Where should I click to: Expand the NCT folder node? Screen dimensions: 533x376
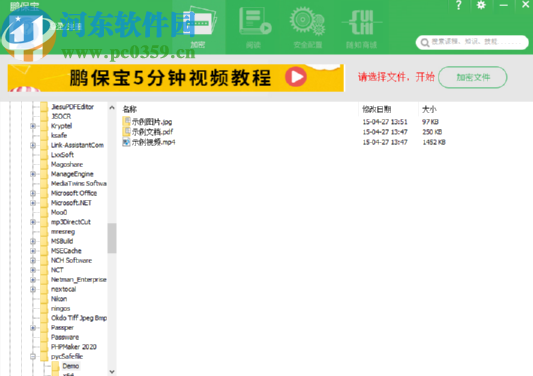(x=33, y=270)
